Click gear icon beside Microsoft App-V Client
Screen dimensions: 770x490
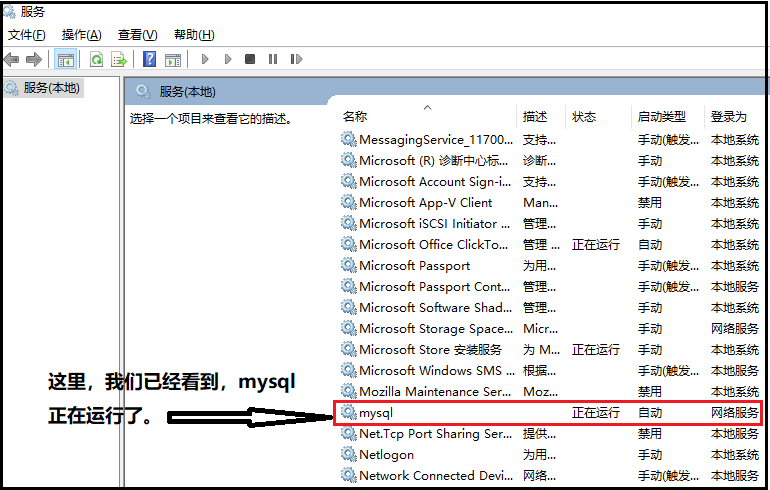[x=349, y=202]
